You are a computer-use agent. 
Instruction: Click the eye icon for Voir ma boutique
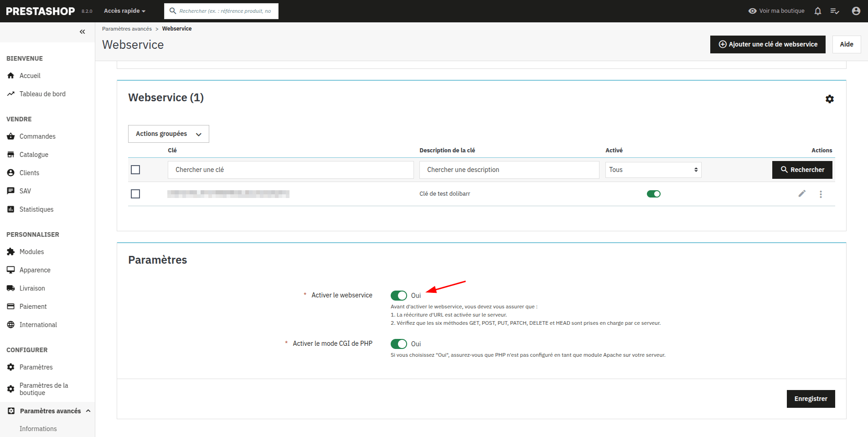(x=752, y=11)
